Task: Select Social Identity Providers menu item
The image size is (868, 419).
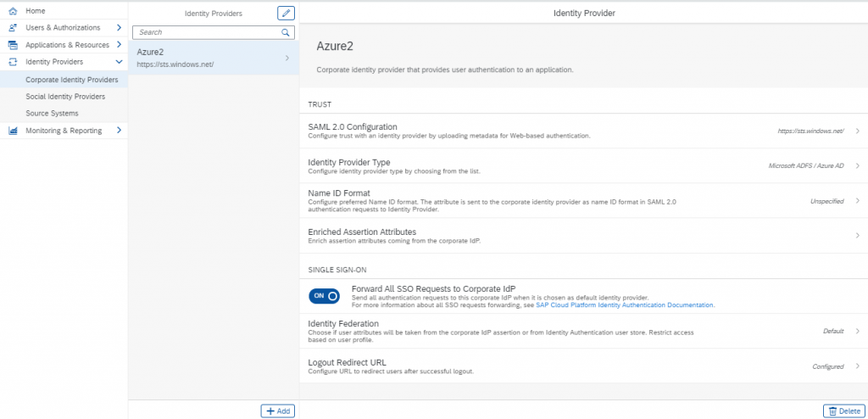Action: coord(64,97)
